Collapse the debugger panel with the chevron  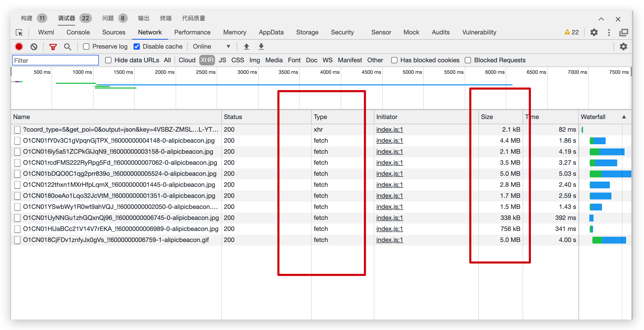[601, 19]
